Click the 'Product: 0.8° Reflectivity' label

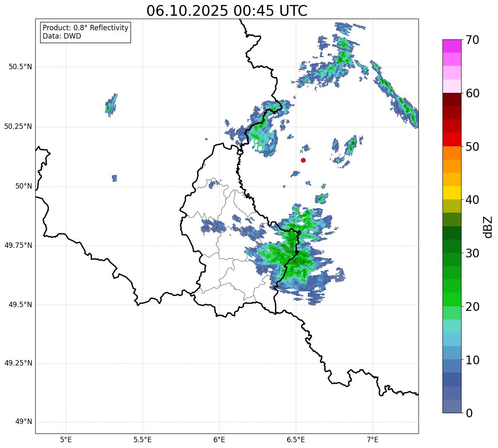pos(86,28)
